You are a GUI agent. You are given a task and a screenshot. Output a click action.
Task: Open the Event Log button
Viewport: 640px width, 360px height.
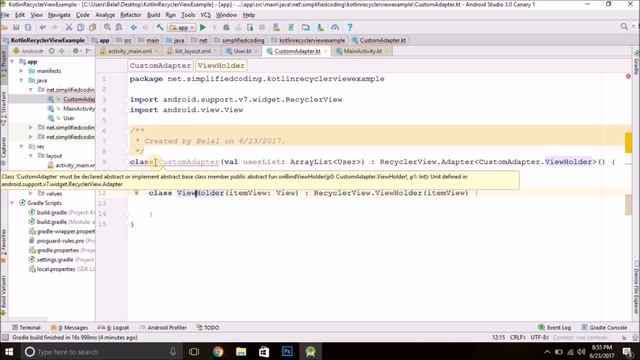554,327
